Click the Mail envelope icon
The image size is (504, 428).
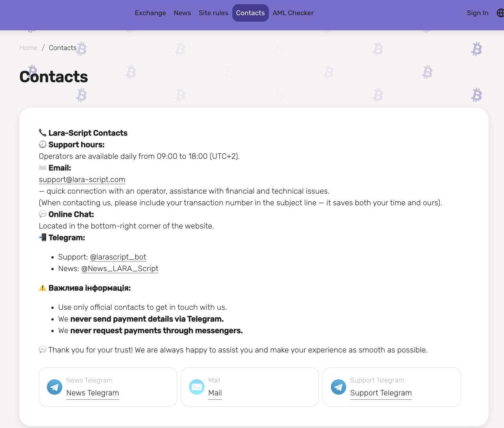click(x=197, y=387)
